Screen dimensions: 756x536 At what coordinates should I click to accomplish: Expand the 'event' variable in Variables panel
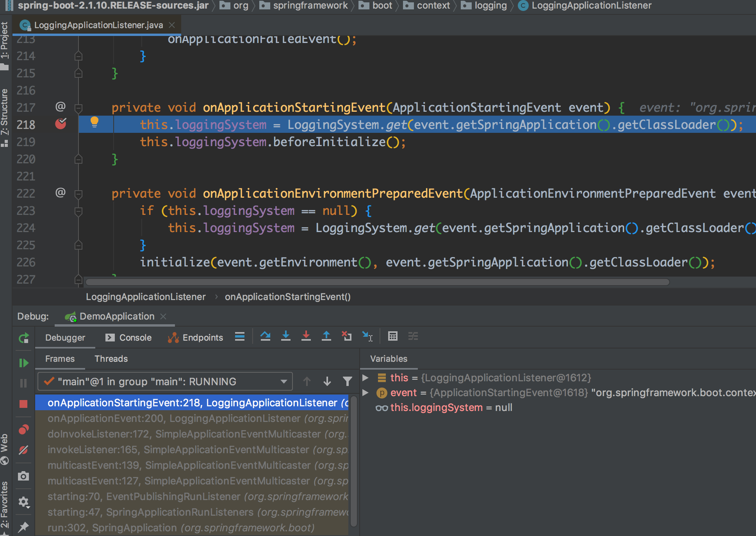[x=366, y=393]
